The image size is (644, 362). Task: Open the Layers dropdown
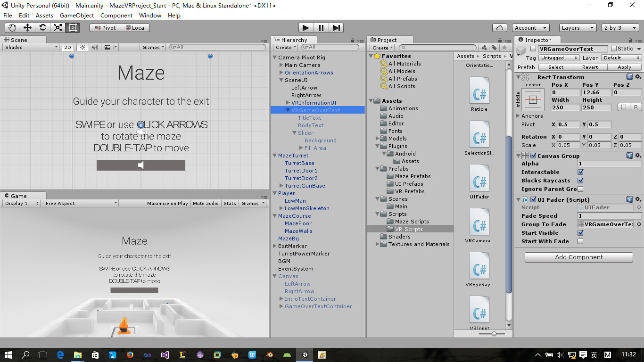tap(578, 28)
